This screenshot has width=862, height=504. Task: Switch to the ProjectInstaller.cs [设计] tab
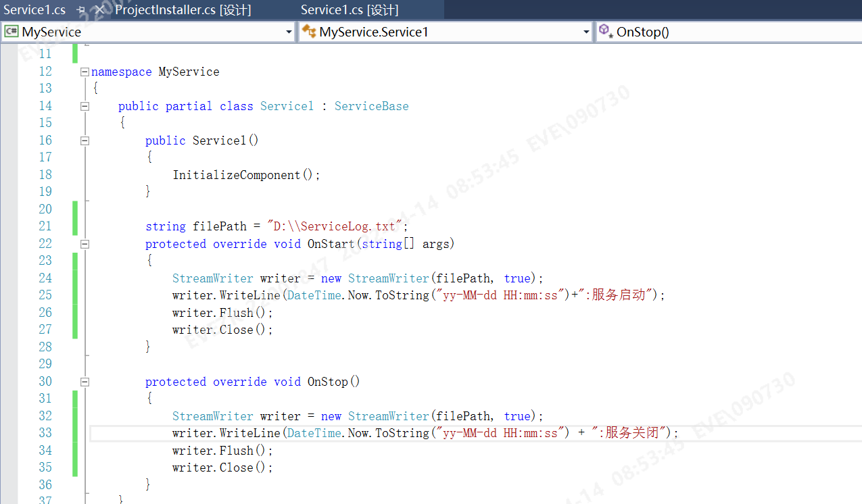point(183,9)
